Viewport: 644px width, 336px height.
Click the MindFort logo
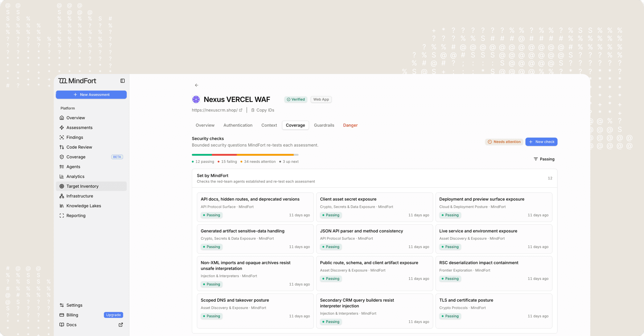coord(77,81)
